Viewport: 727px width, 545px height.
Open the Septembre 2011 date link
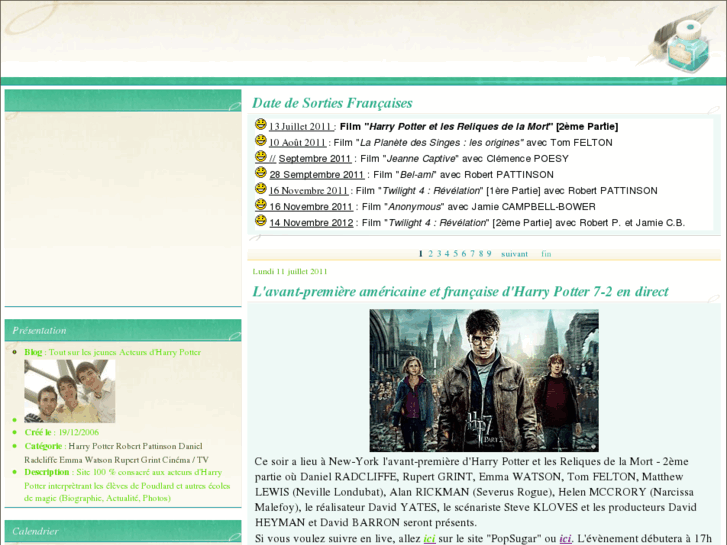[315, 159]
